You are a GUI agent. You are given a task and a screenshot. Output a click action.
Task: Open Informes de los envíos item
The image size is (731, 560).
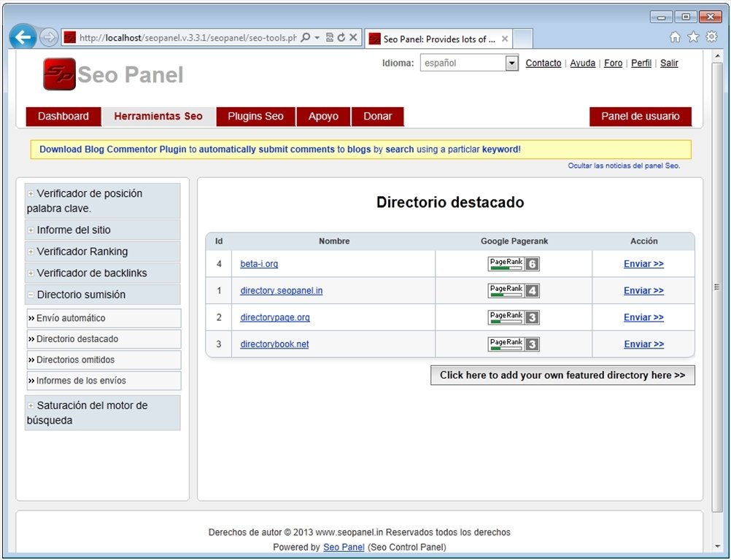[104, 381]
